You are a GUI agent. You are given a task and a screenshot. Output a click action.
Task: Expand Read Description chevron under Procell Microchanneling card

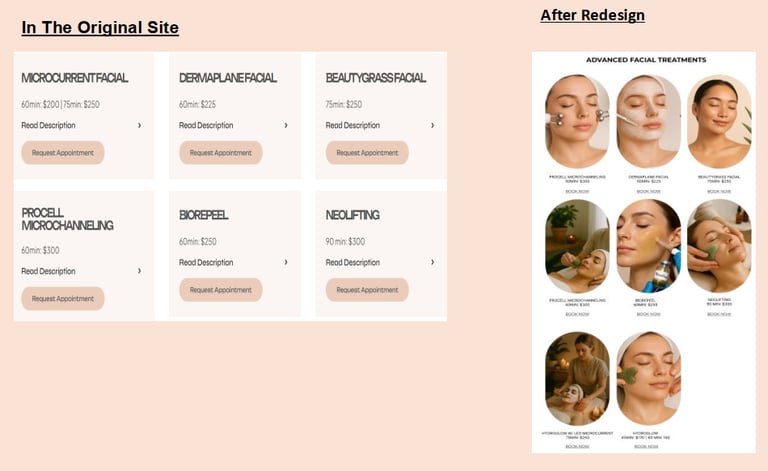[140, 271]
